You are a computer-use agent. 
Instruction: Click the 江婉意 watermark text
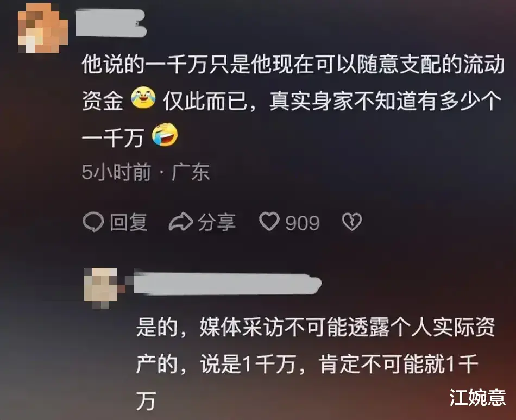click(477, 397)
